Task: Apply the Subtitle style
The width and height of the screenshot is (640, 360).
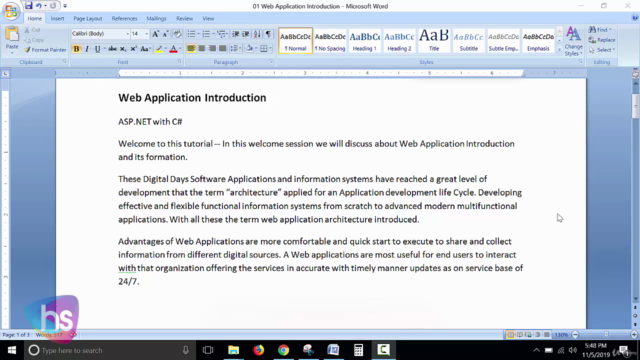Action: click(469, 41)
